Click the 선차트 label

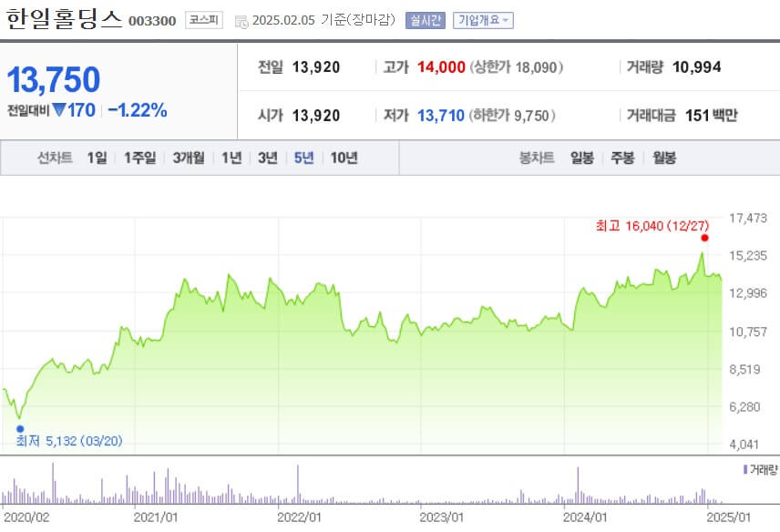[x=55, y=159]
